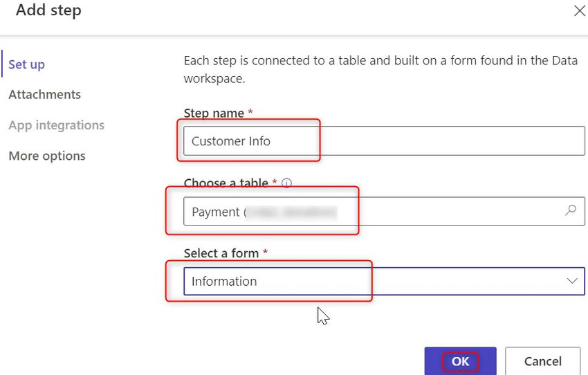Click the selected Information form value
Screen dimensions: 588x375
pyautogui.click(x=224, y=282)
